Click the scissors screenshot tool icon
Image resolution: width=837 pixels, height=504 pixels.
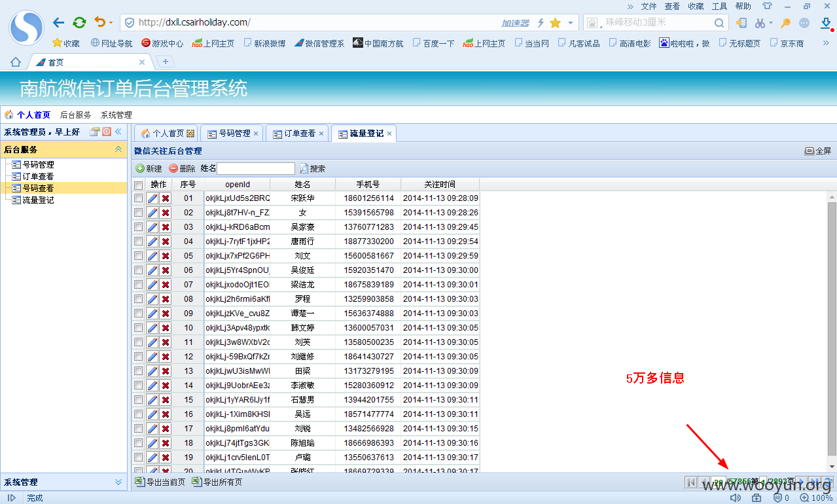point(760,23)
